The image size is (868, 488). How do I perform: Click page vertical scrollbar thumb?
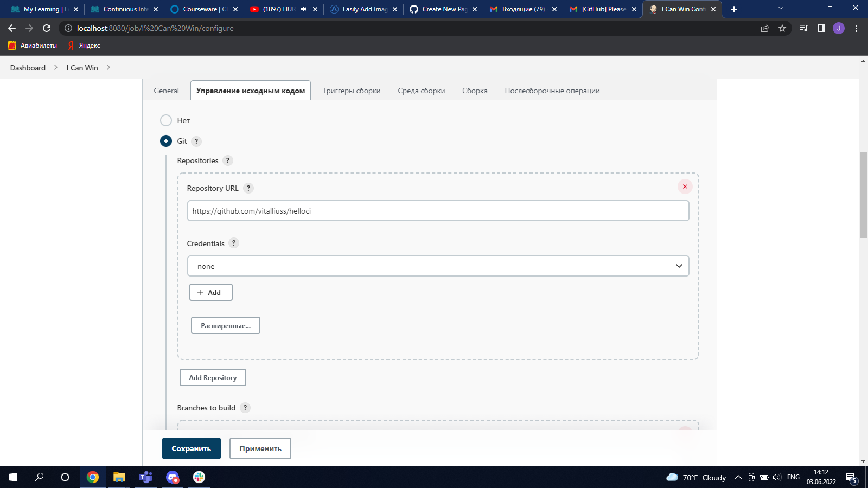click(x=863, y=195)
